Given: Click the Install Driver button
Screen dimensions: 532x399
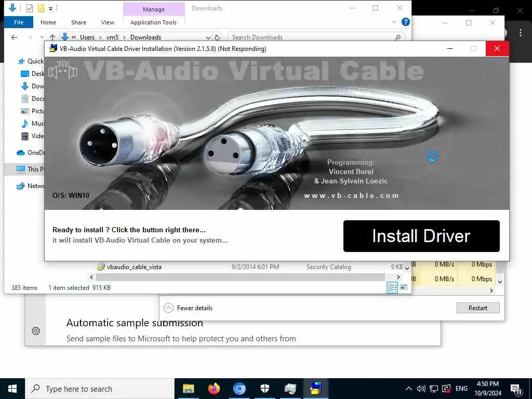Looking at the screenshot, I should (x=421, y=236).
